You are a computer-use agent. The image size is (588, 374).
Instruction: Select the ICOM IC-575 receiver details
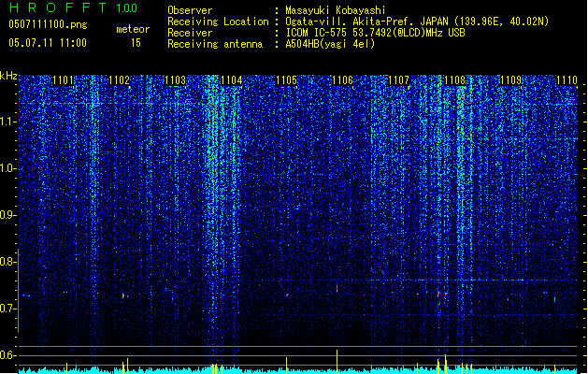(x=375, y=33)
